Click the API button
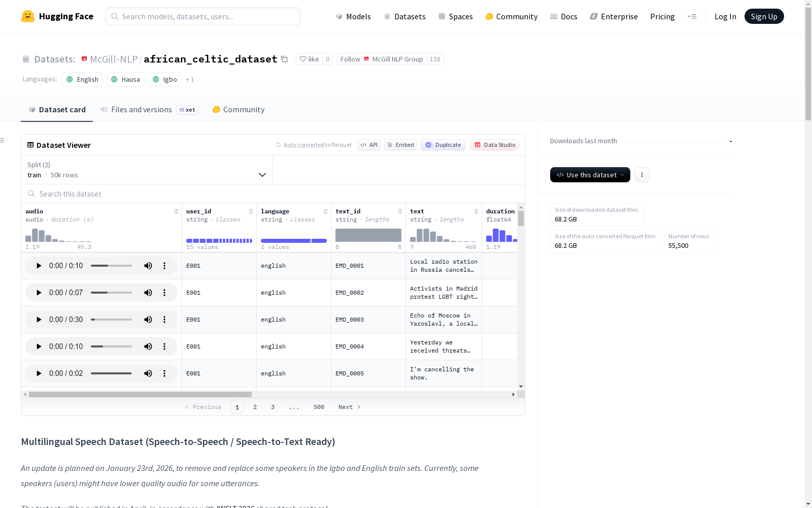The width and height of the screenshot is (812, 508). (x=369, y=145)
